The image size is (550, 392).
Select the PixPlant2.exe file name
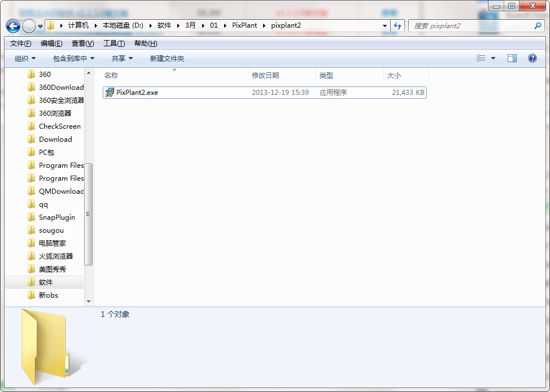coord(137,93)
